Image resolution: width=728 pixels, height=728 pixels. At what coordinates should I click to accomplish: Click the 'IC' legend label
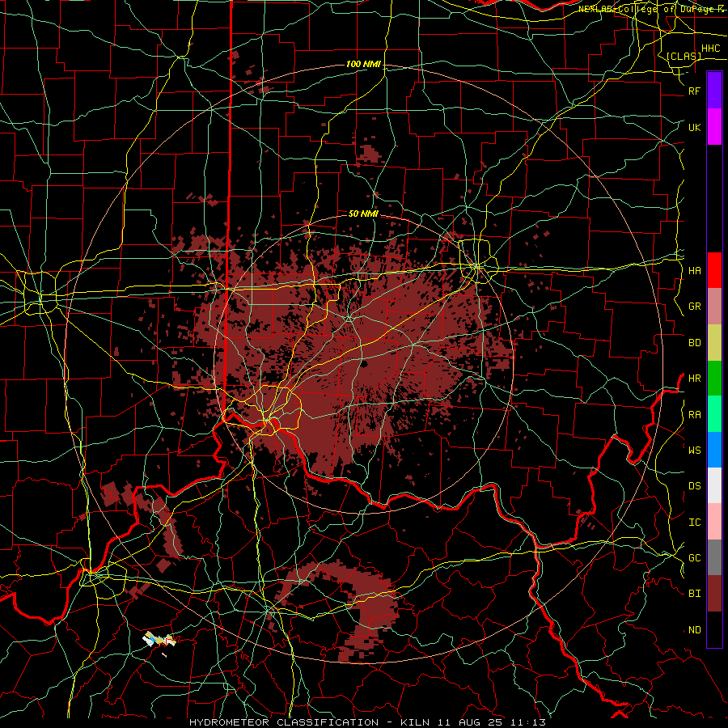click(694, 523)
